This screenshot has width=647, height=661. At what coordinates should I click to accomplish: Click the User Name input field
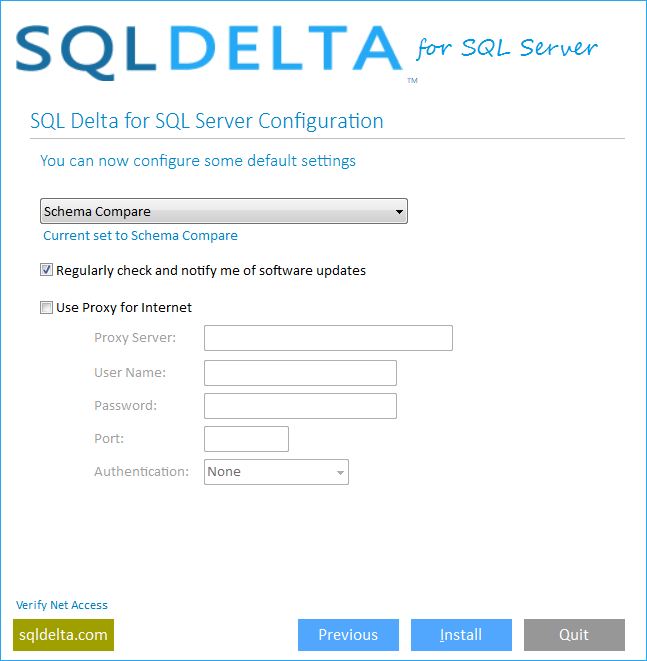coord(300,373)
